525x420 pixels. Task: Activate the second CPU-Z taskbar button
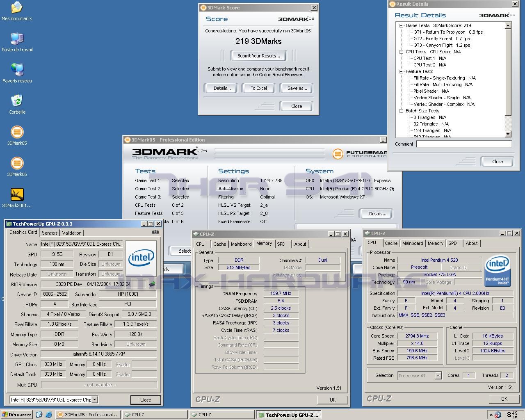(x=221, y=415)
